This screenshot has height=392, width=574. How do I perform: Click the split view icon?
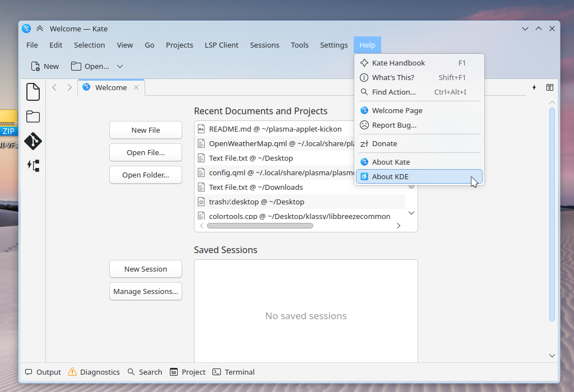[x=550, y=87]
